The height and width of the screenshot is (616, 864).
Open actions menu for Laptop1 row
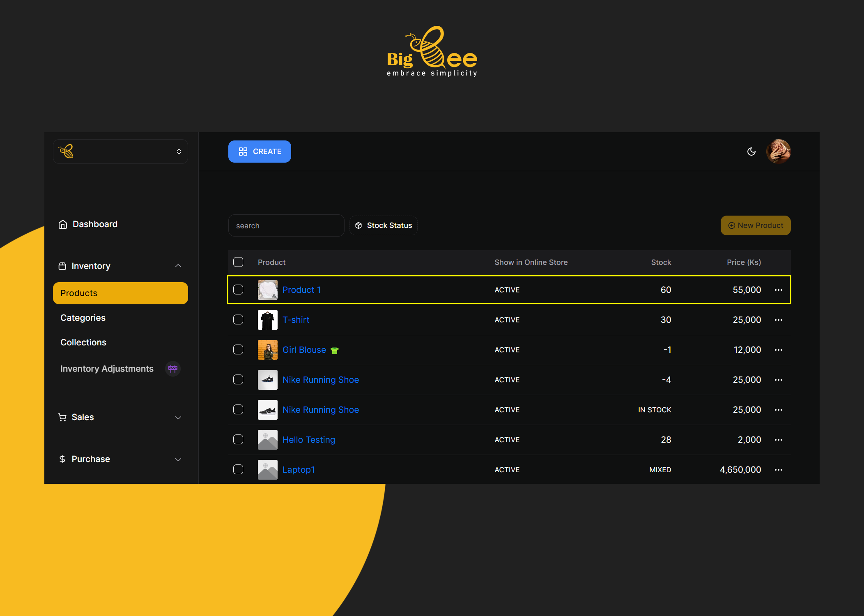click(778, 470)
